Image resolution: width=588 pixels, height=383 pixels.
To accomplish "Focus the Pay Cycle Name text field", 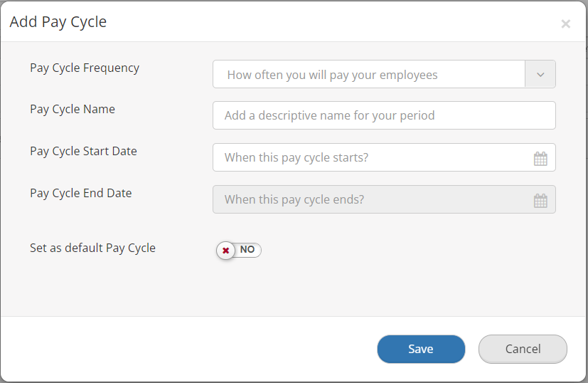I will tap(384, 115).
